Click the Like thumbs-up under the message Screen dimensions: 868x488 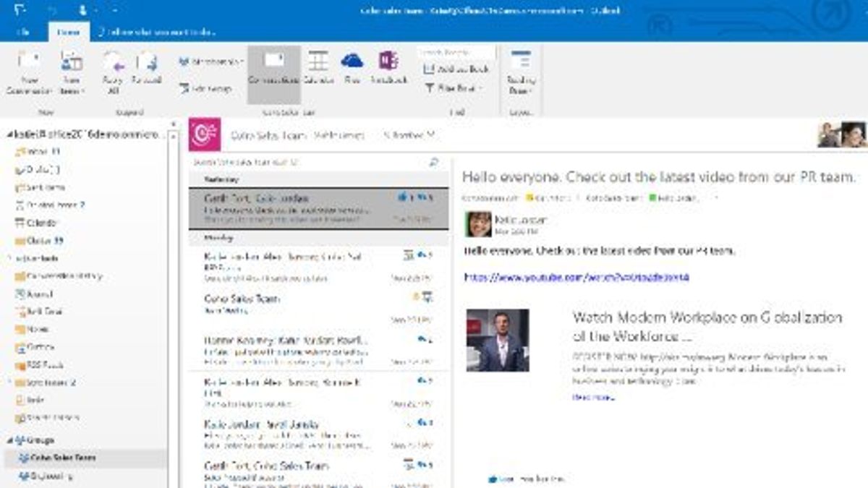[x=501, y=479]
